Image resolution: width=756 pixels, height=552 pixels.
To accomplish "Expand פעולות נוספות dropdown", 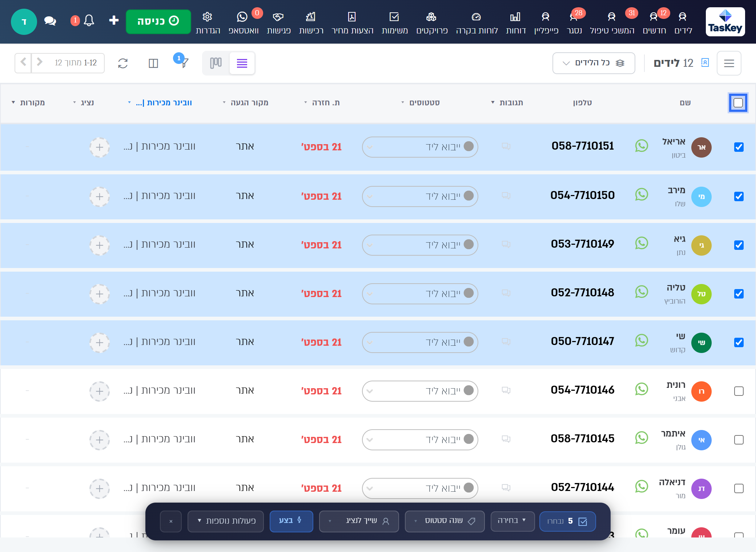I will [x=226, y=521].
